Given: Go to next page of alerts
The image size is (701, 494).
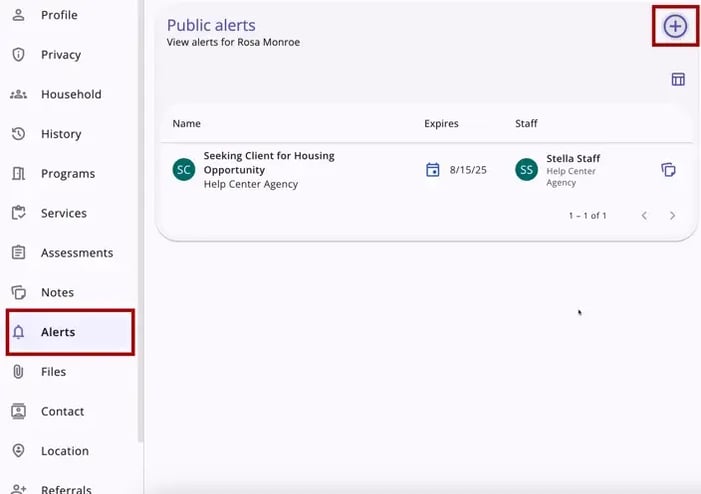Looking at the screenshot, I should 672,216.
